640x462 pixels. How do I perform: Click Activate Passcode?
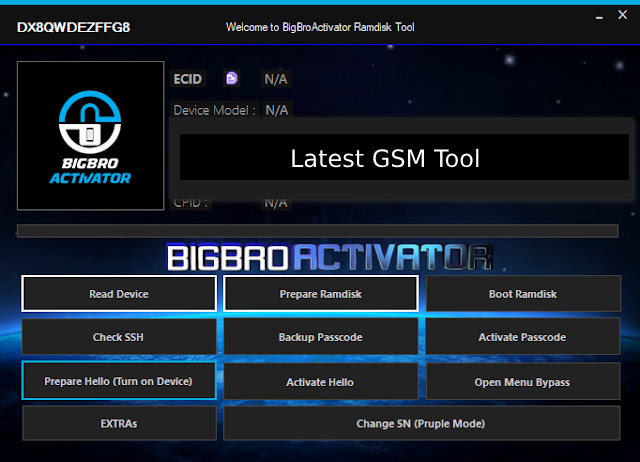point(522,337)
